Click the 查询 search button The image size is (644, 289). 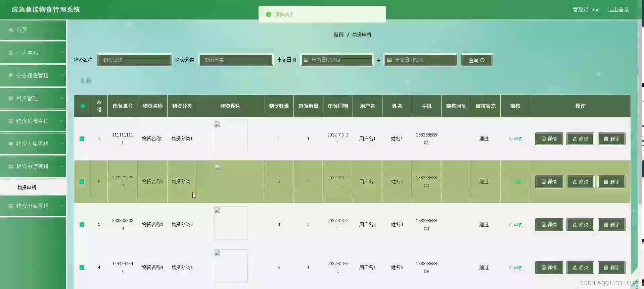477,60
